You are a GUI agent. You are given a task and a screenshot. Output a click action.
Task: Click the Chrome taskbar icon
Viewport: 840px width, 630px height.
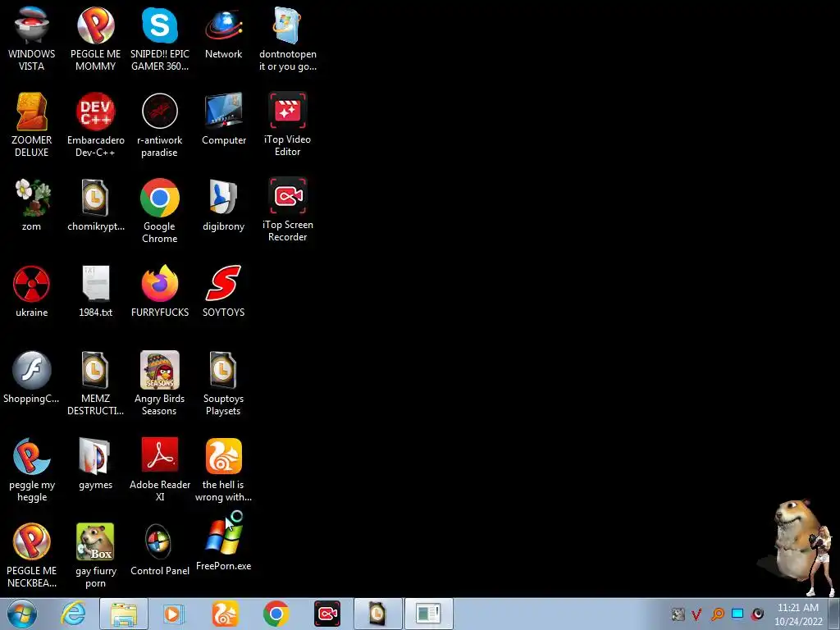[276, 614]
